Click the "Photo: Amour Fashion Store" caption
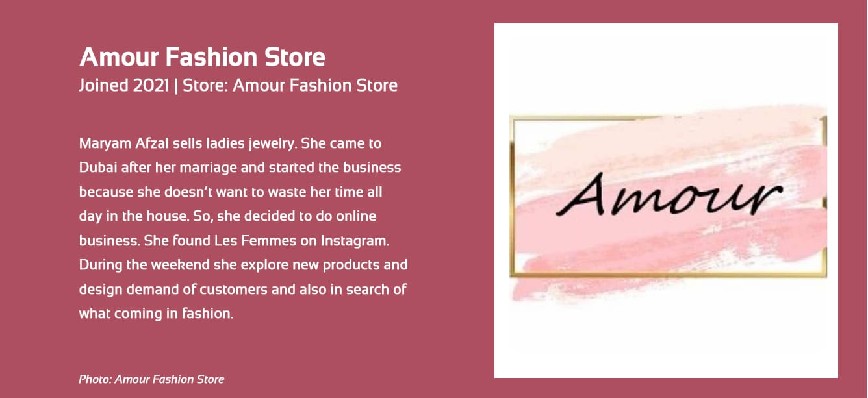868x398 pixels. [x=151, y=379]
